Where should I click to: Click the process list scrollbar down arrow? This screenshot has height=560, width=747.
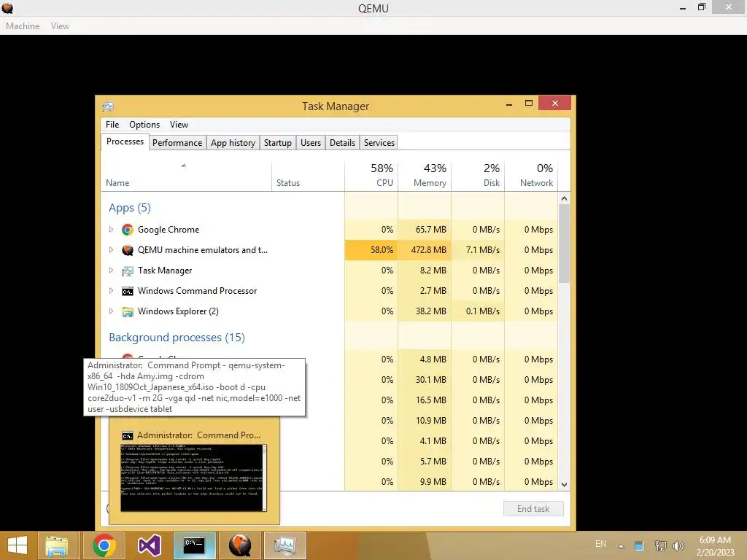(x=564, y=485)
